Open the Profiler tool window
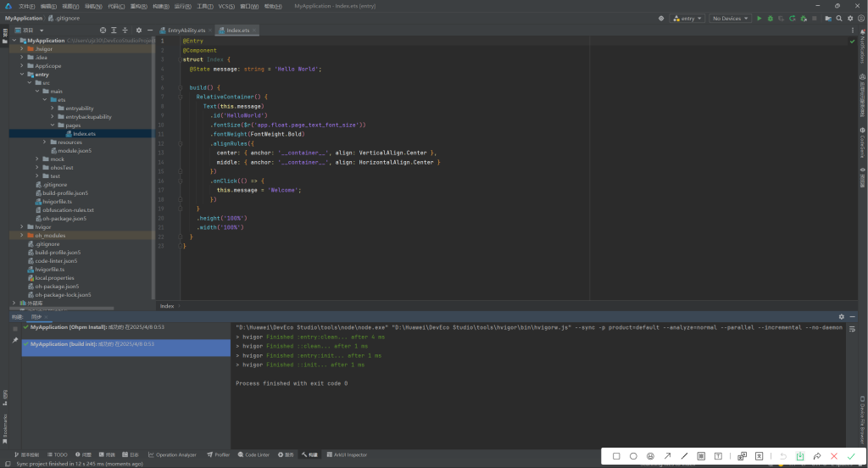Viewport: 868px width, 468px height. (x=218, y=454)
